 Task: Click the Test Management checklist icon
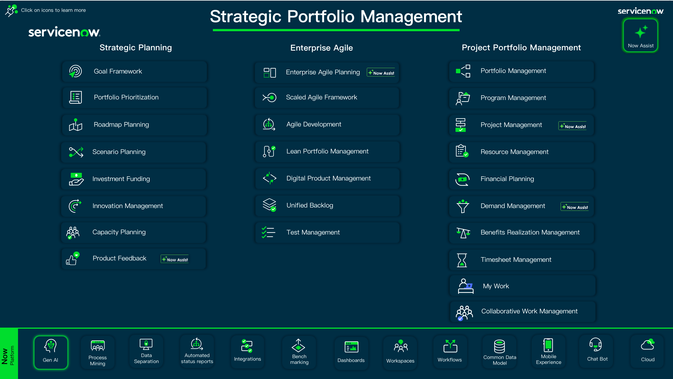[268, 232]
